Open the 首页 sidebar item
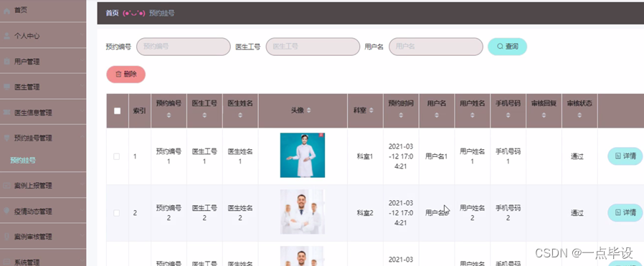Viewport: 644px width, 266px height. (43, 11)
